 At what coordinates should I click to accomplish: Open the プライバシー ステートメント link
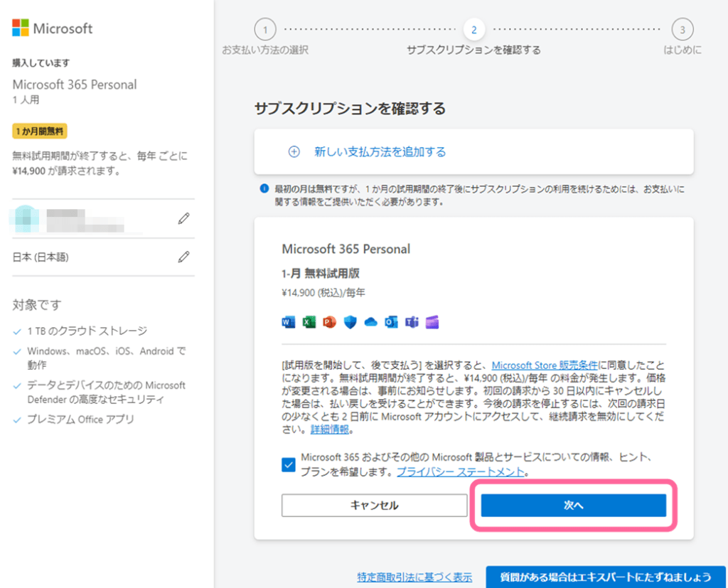[461, 472]
